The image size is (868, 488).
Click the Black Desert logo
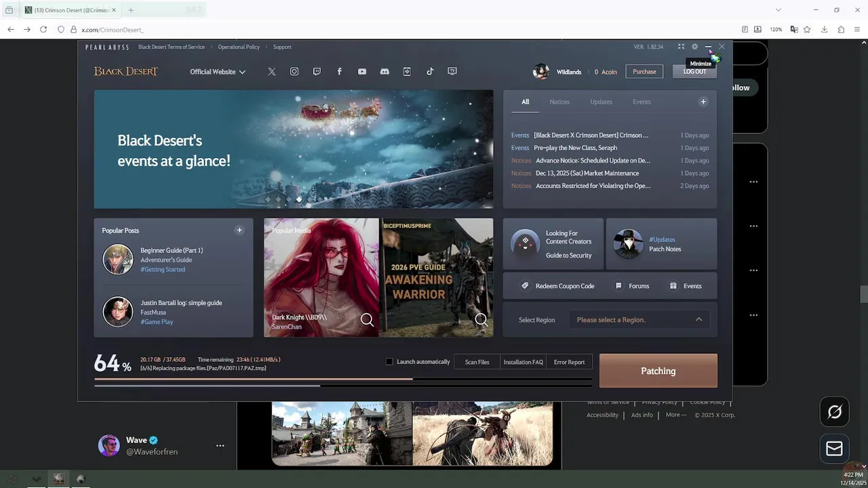pos(125,72)
